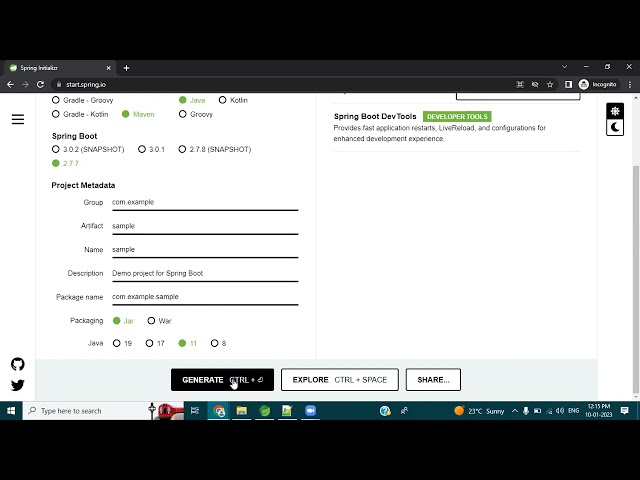Select Groovy language option

196,114
